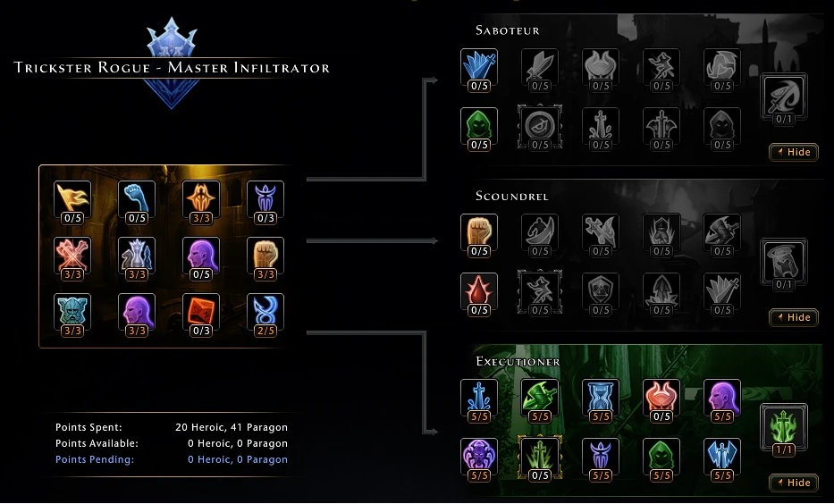Select the orange dice feat icon
The height and width of the screenshot is (504, 834).
click(x=201, y=315)
